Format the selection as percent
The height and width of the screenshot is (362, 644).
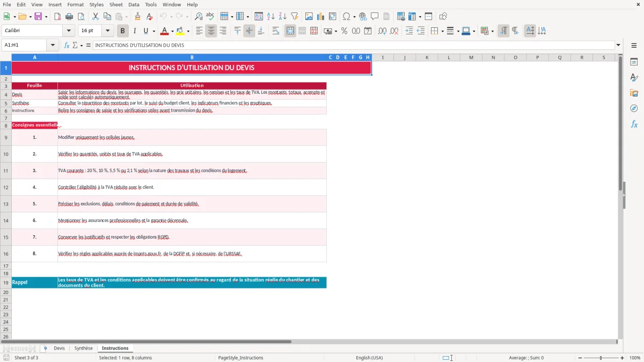344,31
